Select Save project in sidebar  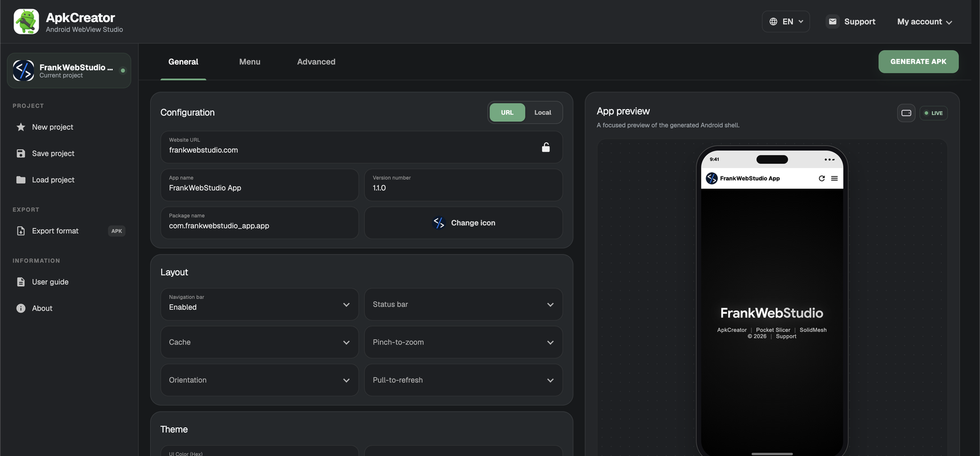click(x=69, y=153)
